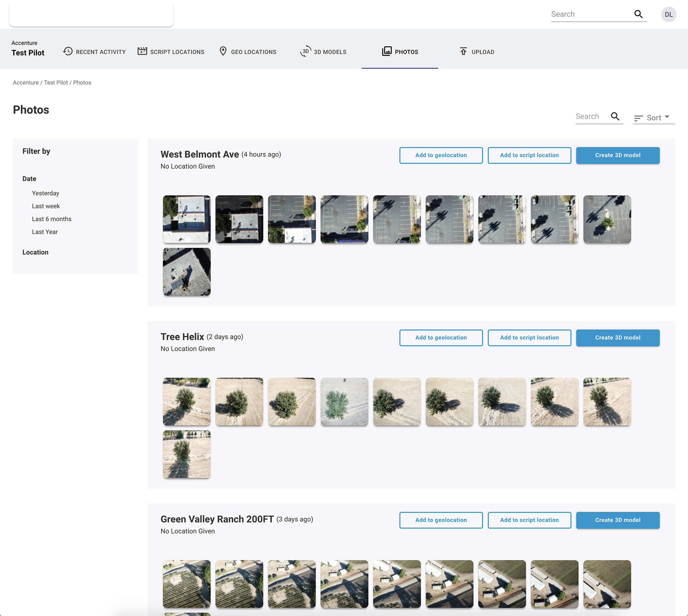This screenshot has height=616, width=688.
Task: Click the Upload arrow icon
Action: (x=463, y=51)
